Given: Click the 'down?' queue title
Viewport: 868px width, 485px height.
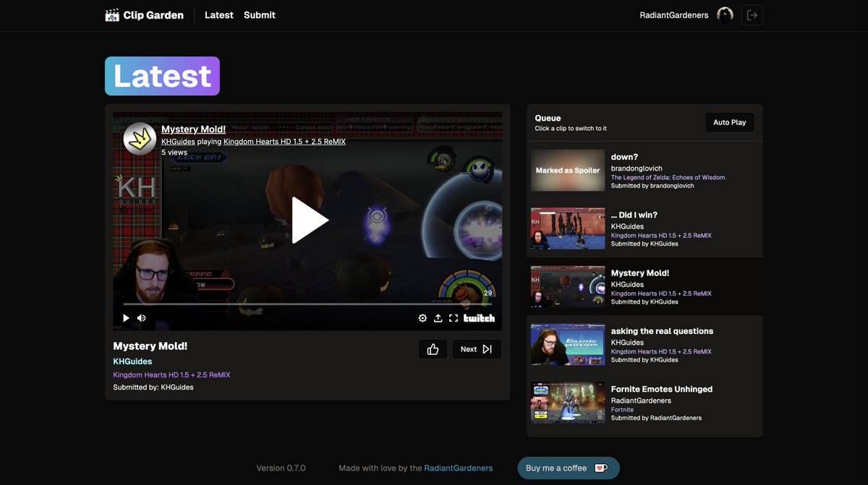Looking at the screenshot, I should (624, 157).
